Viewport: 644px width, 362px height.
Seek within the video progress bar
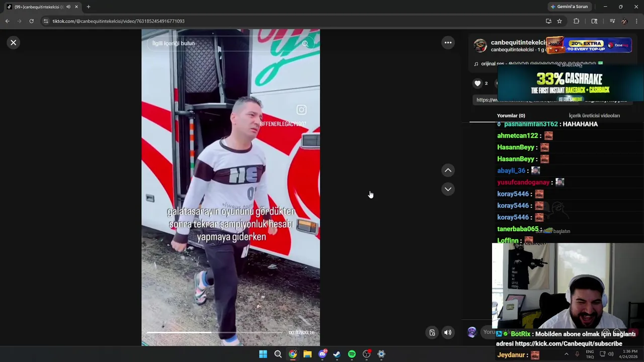(215, 332)
